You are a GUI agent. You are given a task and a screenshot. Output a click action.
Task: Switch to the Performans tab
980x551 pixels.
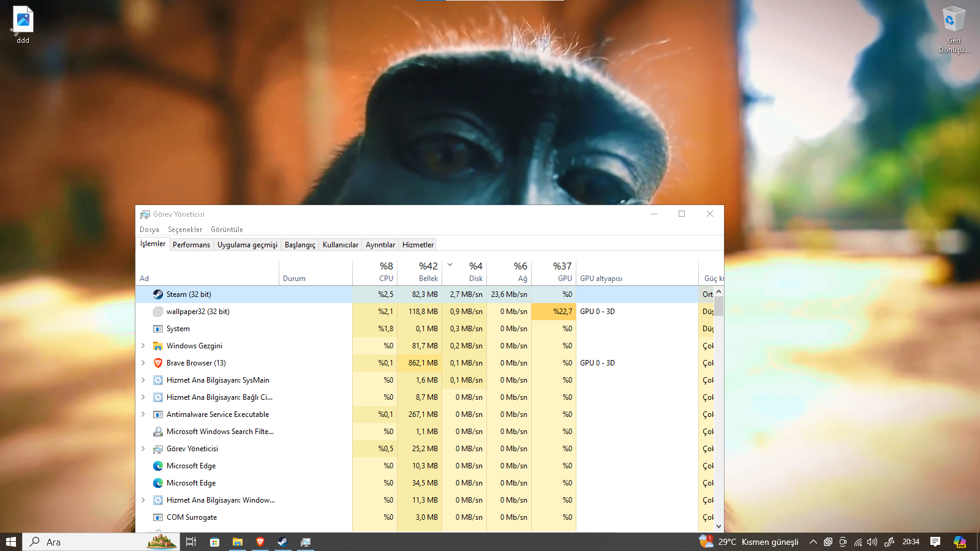point(191,245)
